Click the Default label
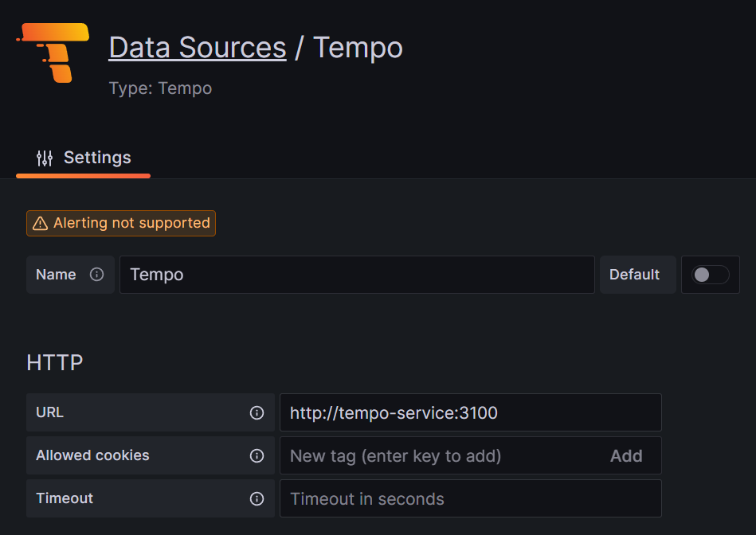 point(634,275)
